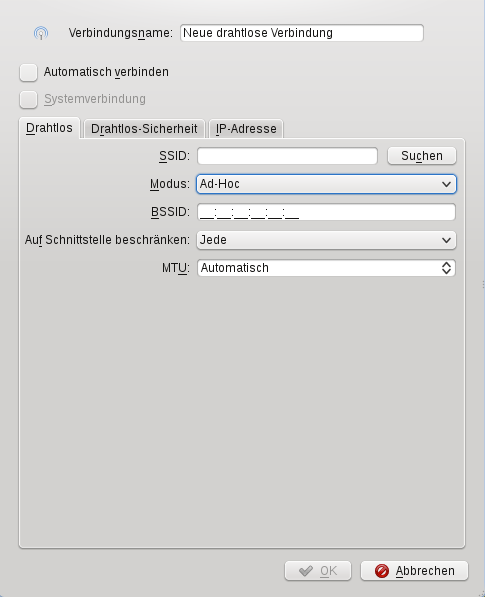Click the Abbrechen button
Screen dimensions: 485x597
[x=414, y=571]
